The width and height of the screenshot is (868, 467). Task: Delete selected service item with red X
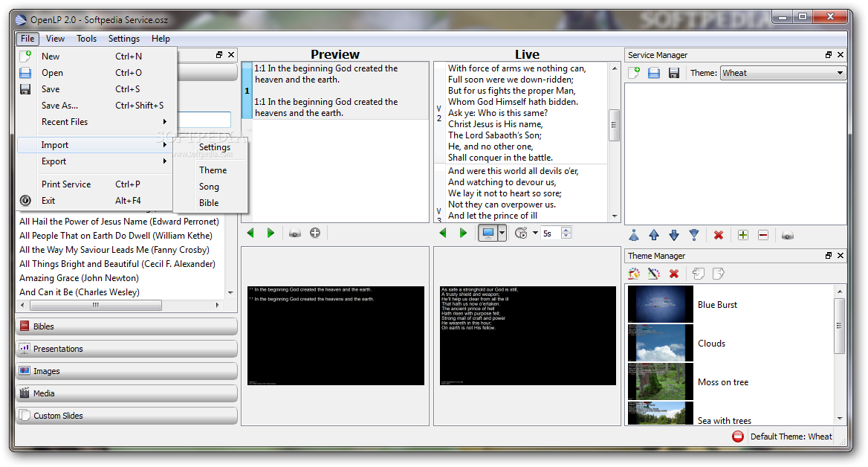coord(719,236)
